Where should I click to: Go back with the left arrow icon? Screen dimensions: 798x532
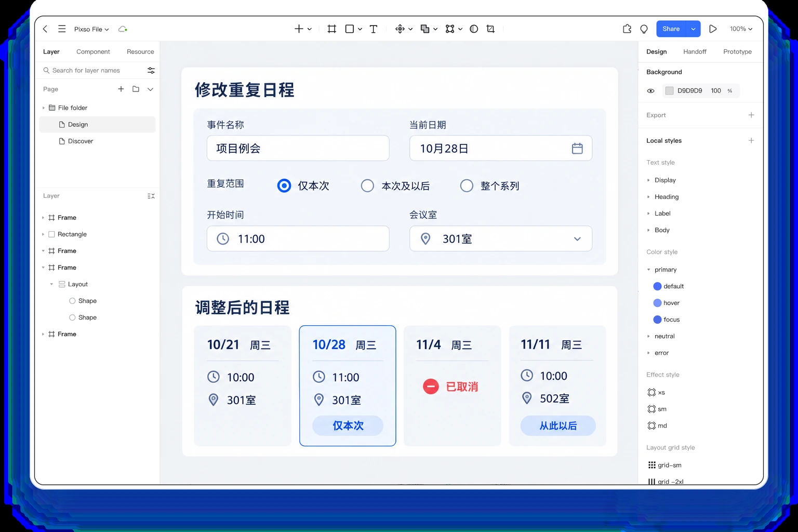click(45, 29)
